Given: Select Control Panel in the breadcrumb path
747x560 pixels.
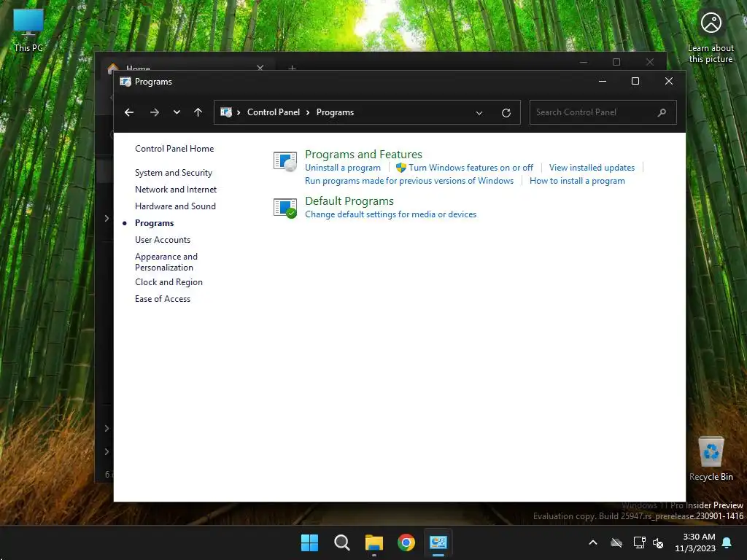Looking at the screenshot, I should [x=274, y=112].
